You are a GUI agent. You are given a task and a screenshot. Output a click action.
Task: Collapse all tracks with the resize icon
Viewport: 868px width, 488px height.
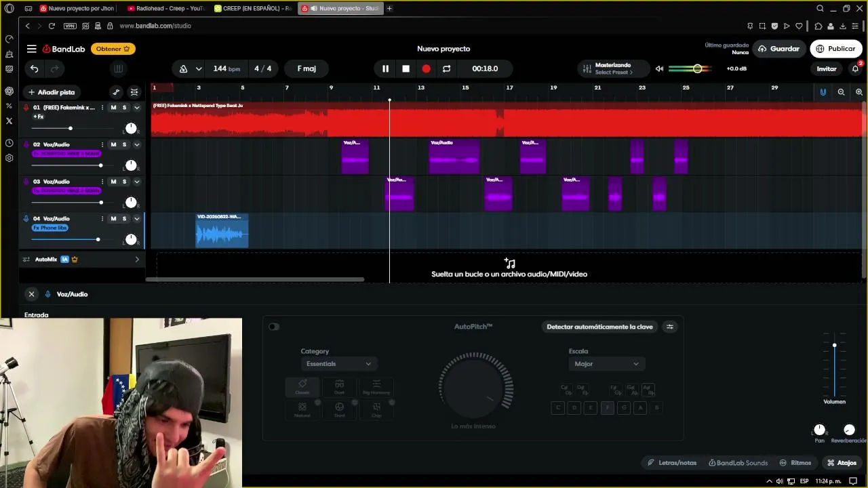(x=134, y=92)
